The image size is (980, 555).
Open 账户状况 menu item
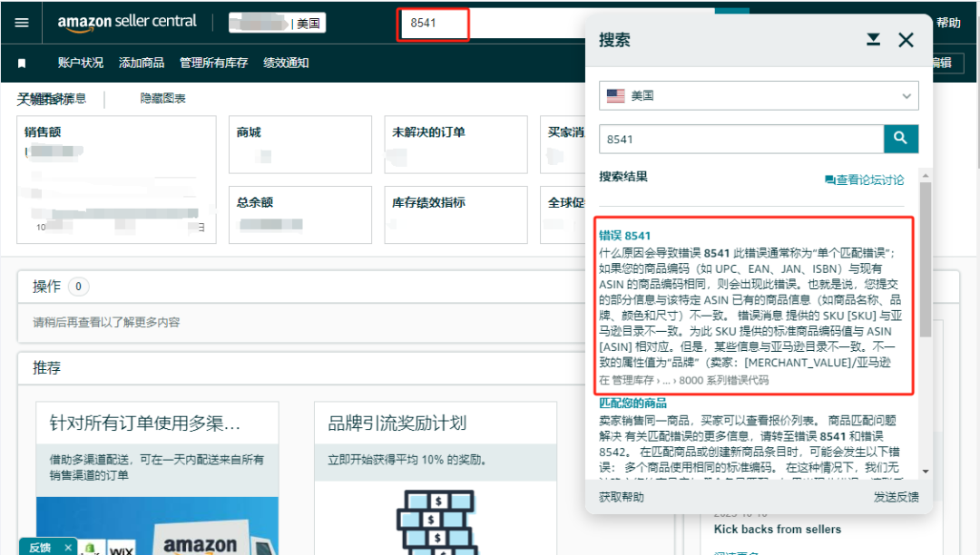80,63
